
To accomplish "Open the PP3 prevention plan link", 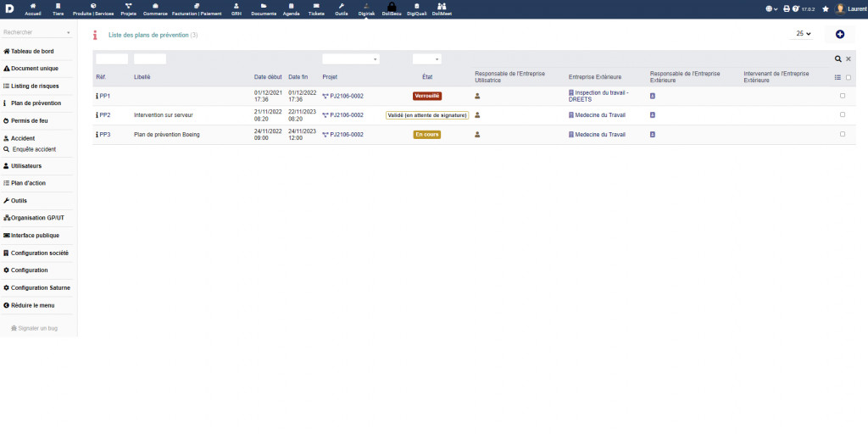I will point(103,135).
